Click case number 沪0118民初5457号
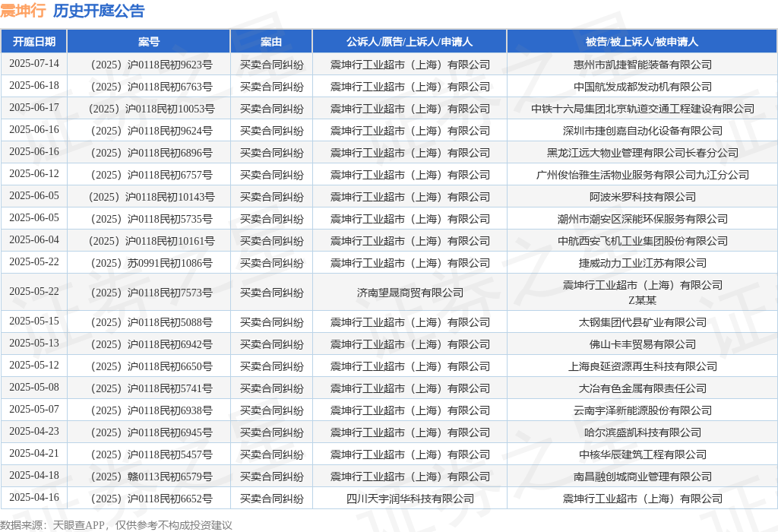This screenshot has height=532, width=778. coord(149,454)
